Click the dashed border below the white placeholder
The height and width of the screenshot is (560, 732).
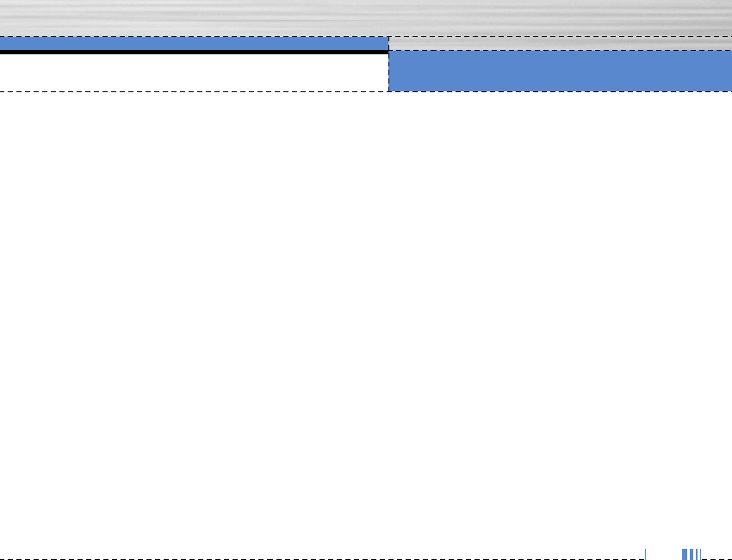click(195, 91)
